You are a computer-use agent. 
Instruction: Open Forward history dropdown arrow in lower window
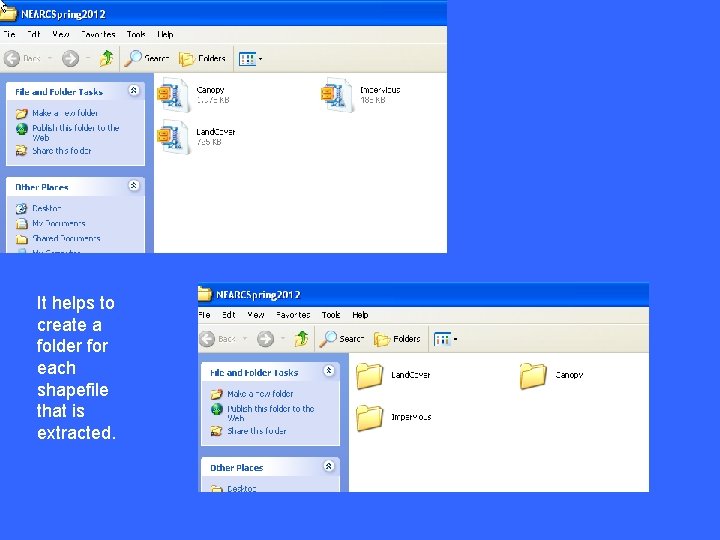(x=283, y=339)
